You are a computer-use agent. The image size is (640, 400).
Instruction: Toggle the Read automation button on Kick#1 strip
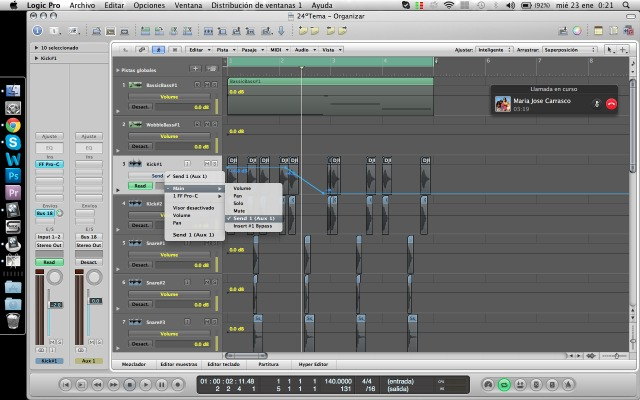pyautogui.click(x=48, y=262)
